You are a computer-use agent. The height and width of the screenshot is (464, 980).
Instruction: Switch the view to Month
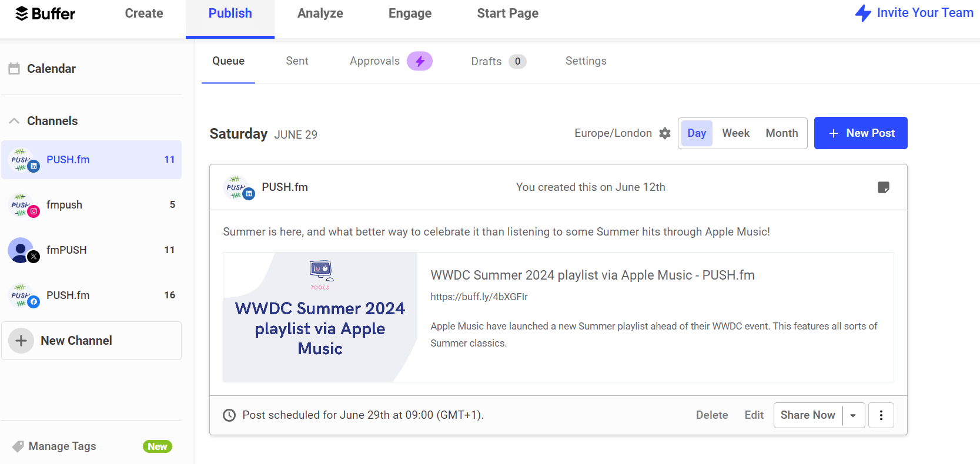pyautogui.click(x=781, y=133)
